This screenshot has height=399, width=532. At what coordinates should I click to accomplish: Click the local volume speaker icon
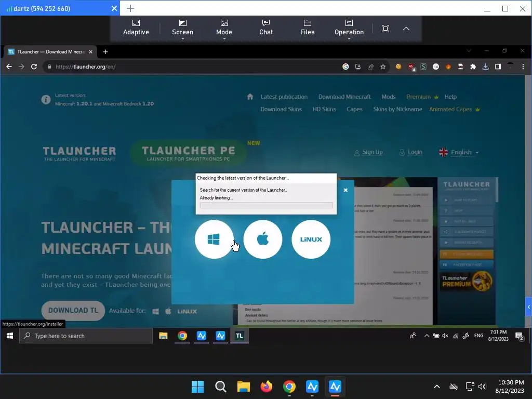pyautogui.click(x=482, y=387)
